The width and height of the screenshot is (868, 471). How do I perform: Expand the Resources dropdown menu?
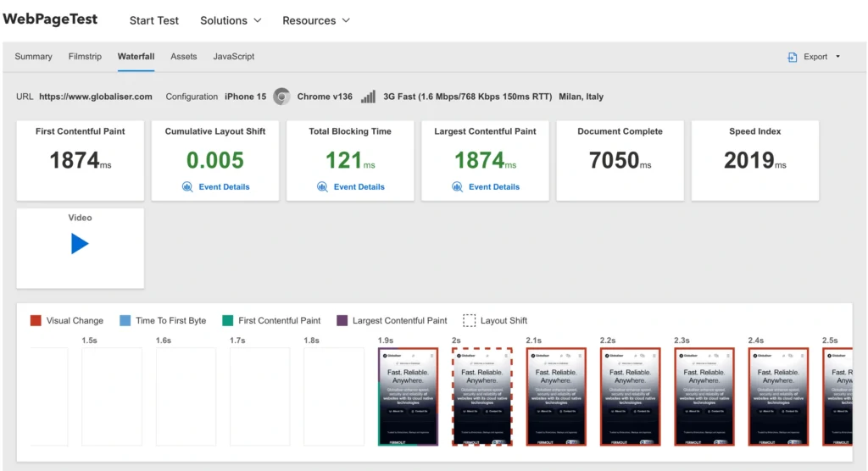[x=315, y=20]
